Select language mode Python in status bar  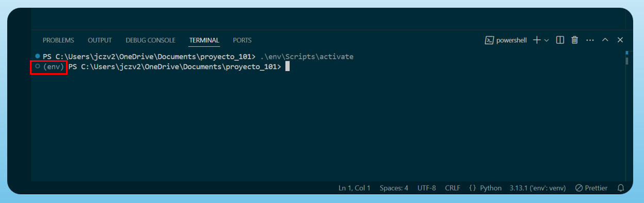click(x=485, y=188)
